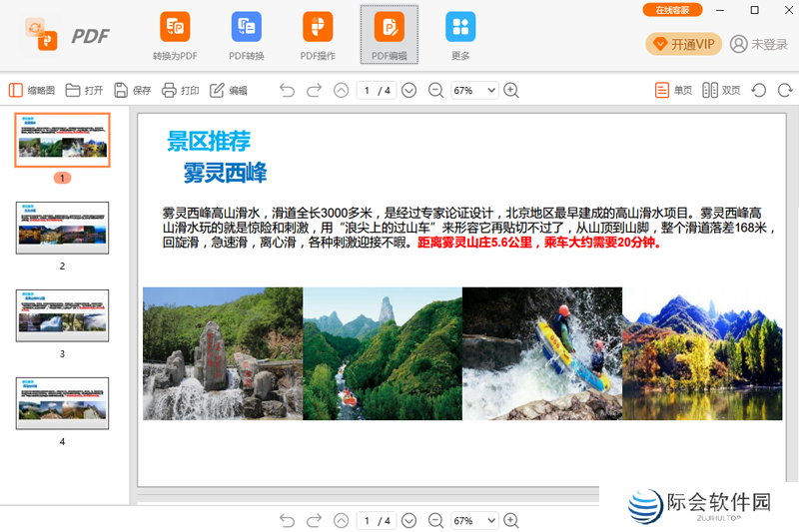Viewport: 799px width, 532px height.
Task: Zoom out using bottom toolbar minus icon
Action: point(435,520)
